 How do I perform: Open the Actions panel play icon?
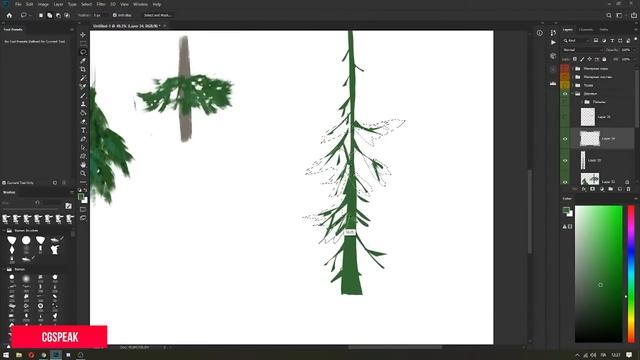(x=553, y=42)
